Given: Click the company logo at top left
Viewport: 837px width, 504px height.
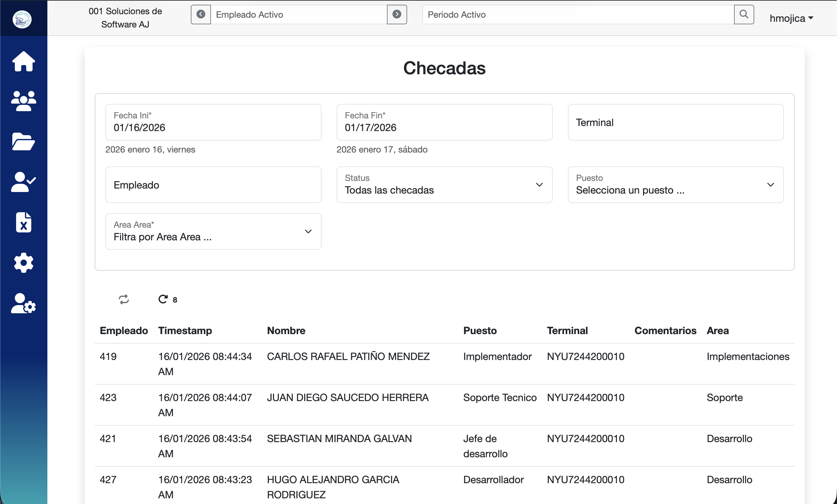Looking at the screenshot, I should (22, 19).
